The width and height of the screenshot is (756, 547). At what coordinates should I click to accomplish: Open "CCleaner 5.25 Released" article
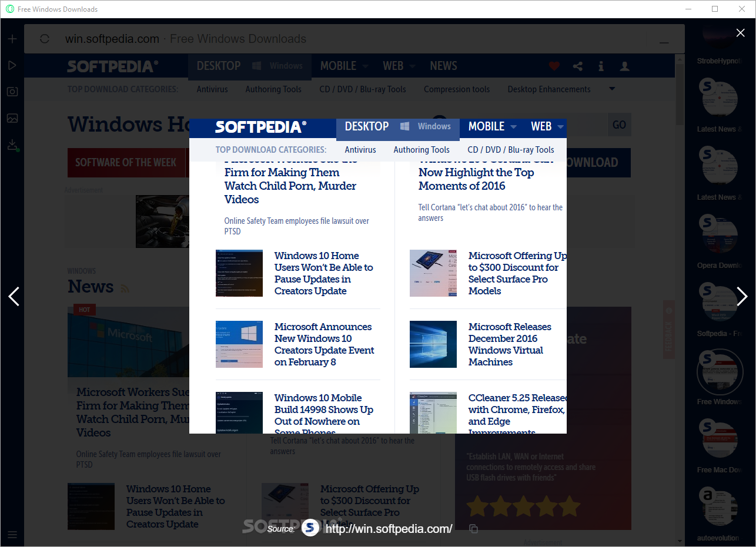tap(517, 412)
